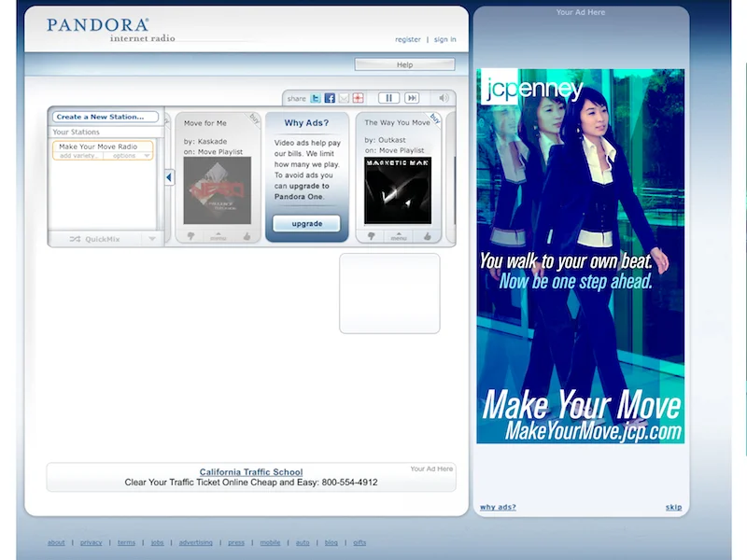The width and height of the screenshot is (747, 560).
Task: Click the buy ribbon on The Way You Move
Action: 434,118
